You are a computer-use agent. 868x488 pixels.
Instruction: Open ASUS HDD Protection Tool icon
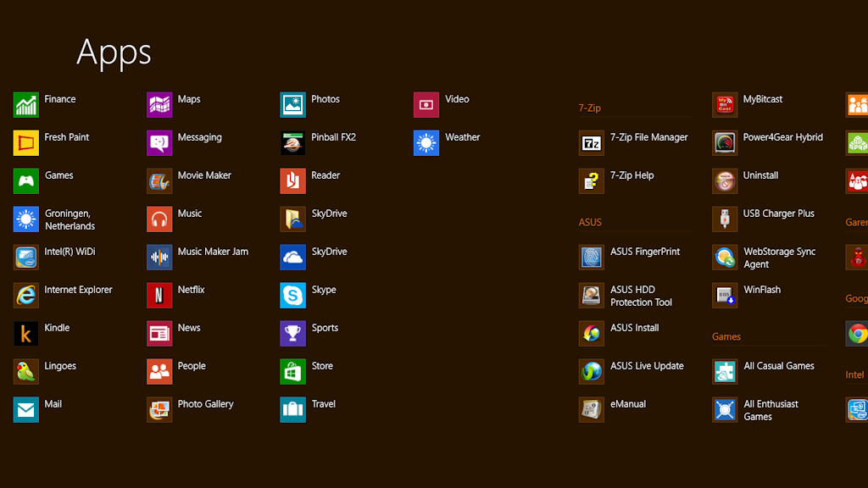(x=591, y=296)
